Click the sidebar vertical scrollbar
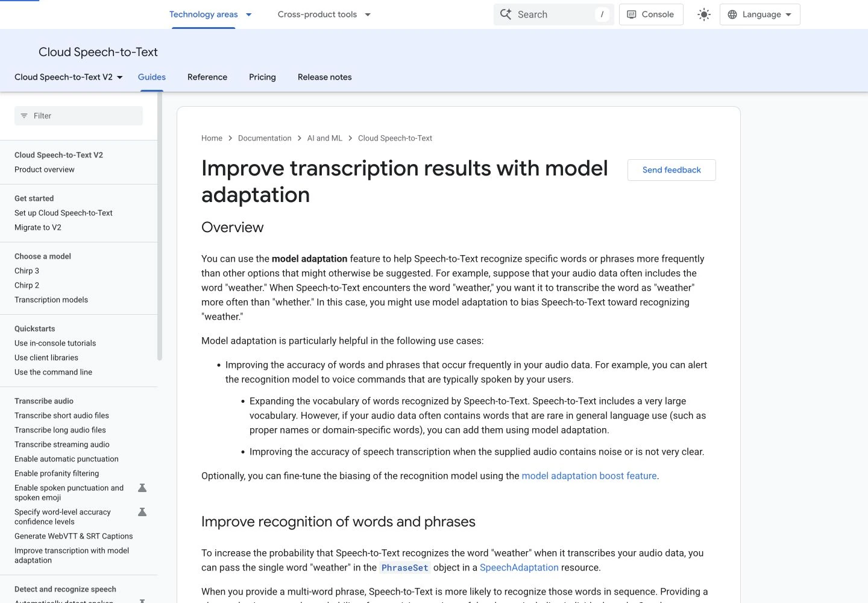The width and height of the screenshot is (868, 603). click(160, 226)
